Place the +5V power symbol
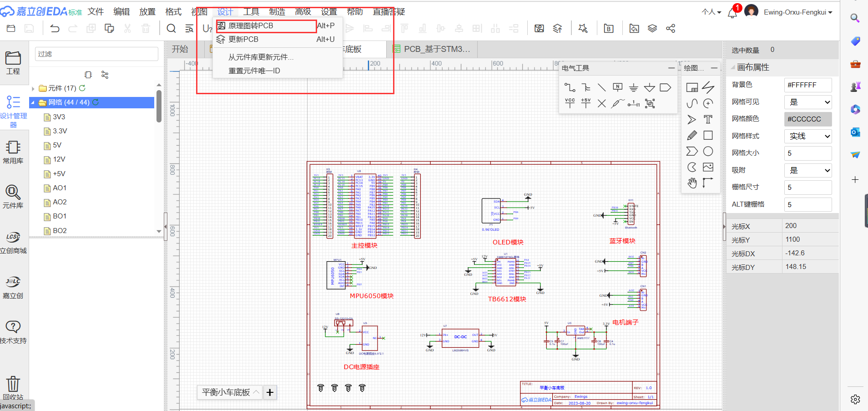The width and height of the screenshot is (868, 411). point(586,103)
